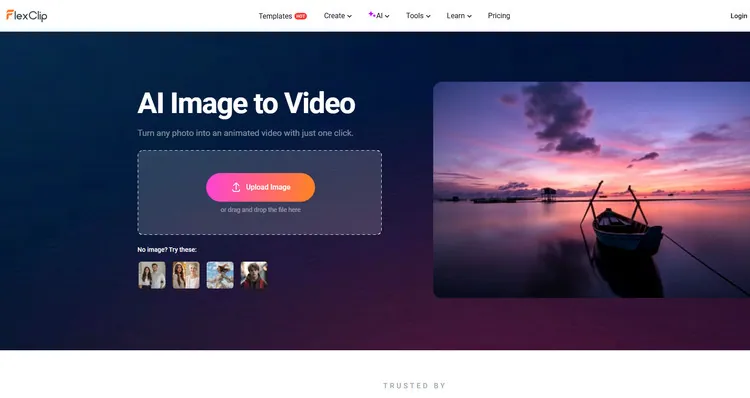The image size is (750, 398).
Task: Go to the Pricing page
Action: (x=499, y=16)
